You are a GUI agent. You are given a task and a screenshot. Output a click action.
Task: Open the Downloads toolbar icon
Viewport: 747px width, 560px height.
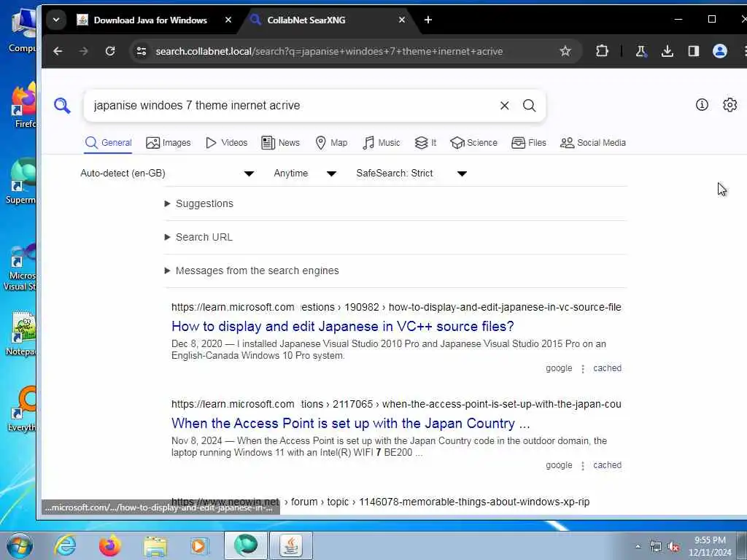click(667, 51)
